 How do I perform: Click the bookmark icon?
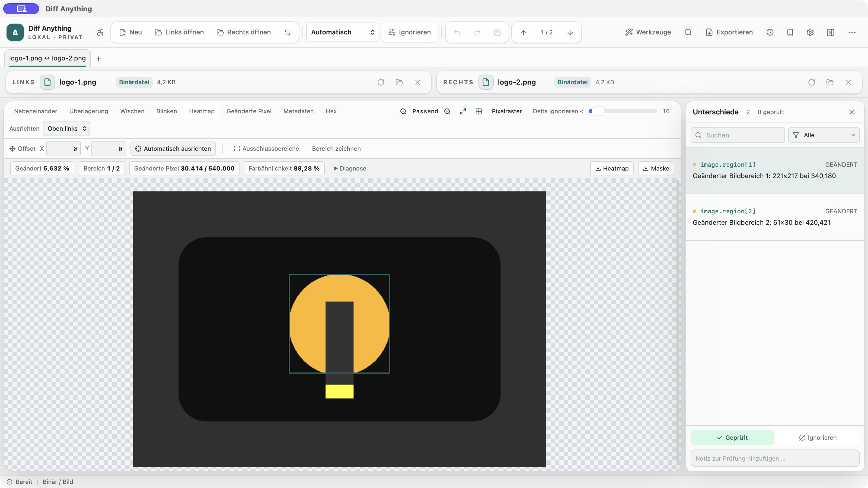790,32
